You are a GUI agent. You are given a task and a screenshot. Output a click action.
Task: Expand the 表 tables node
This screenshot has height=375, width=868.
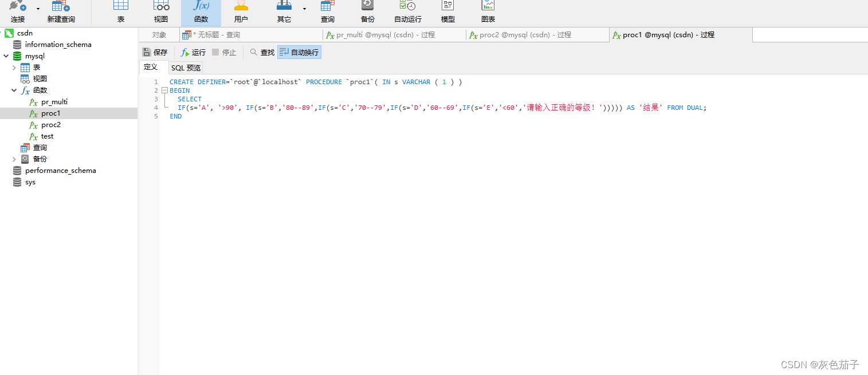click(x=14, y=68)
